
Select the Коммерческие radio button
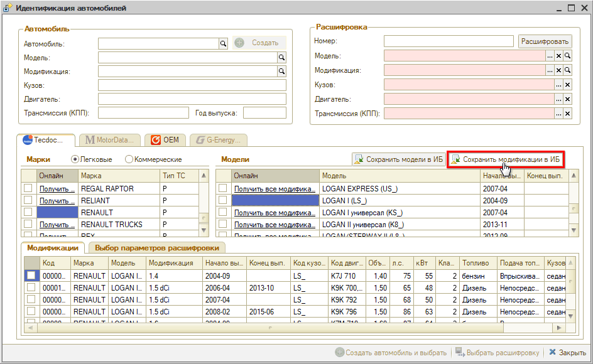pyautogui.click(x=129, y=159)
